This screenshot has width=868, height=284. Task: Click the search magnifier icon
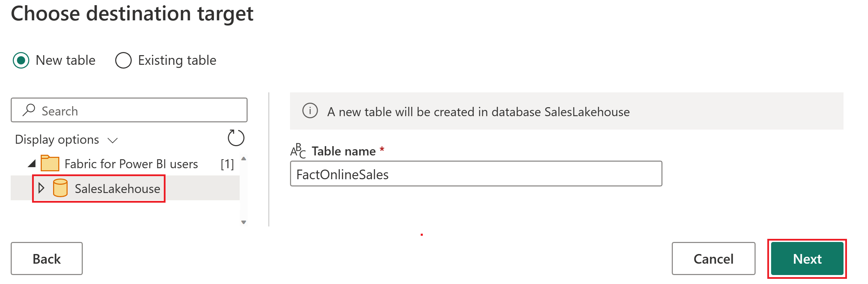pyautogui.click(x=30, y=110)
